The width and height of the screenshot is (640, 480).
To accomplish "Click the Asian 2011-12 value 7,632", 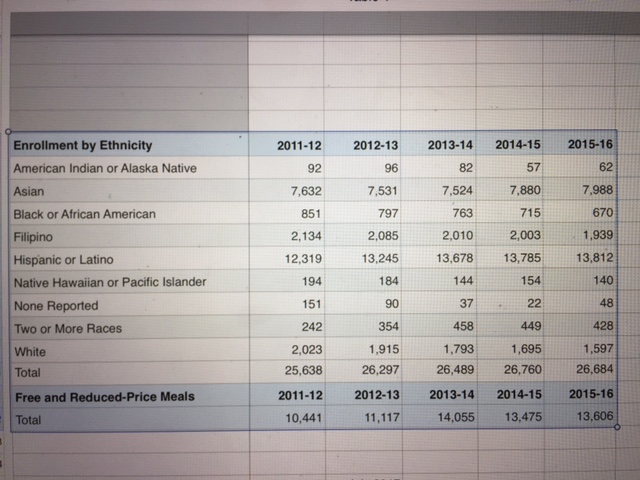I will 302,191.
